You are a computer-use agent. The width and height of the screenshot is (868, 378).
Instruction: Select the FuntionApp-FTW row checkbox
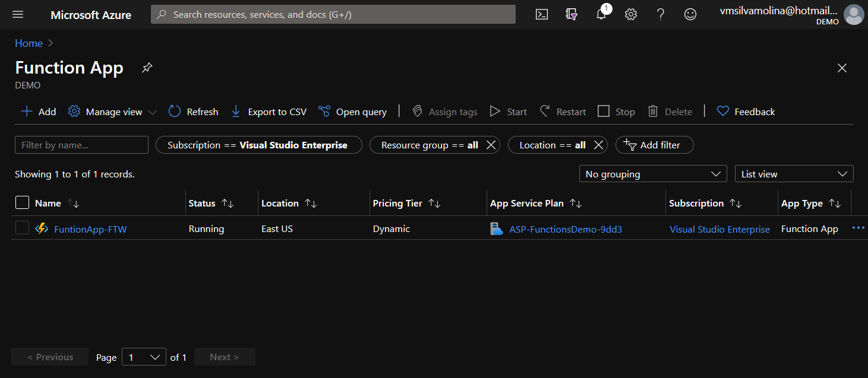click(x=22, y=228)
